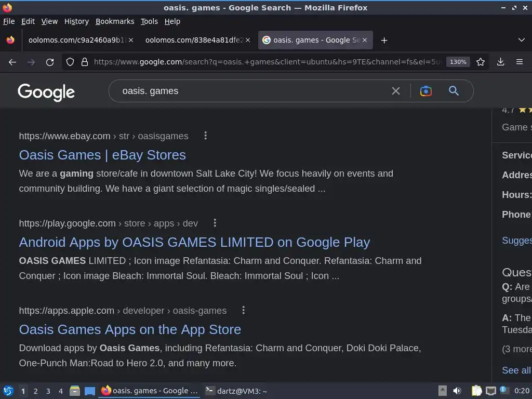Viewport: 532px width, 399px height.
Task: Open the Edit menu
Action: [28, 21]
